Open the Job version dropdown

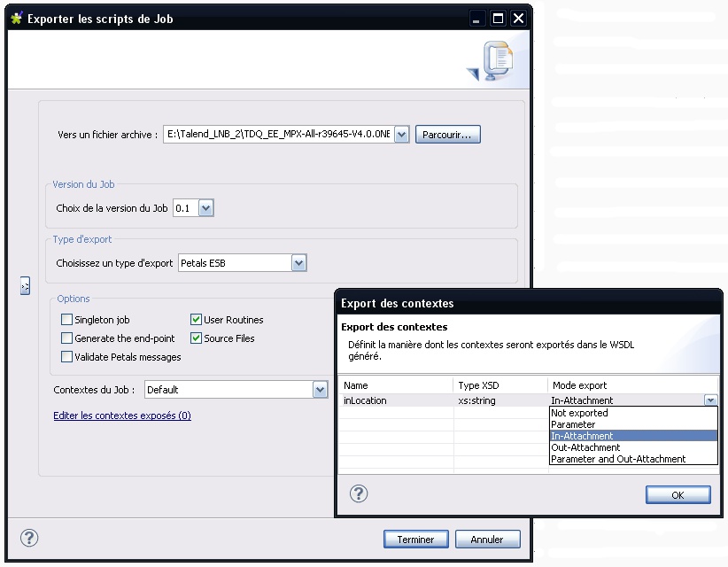coord(206,208)
